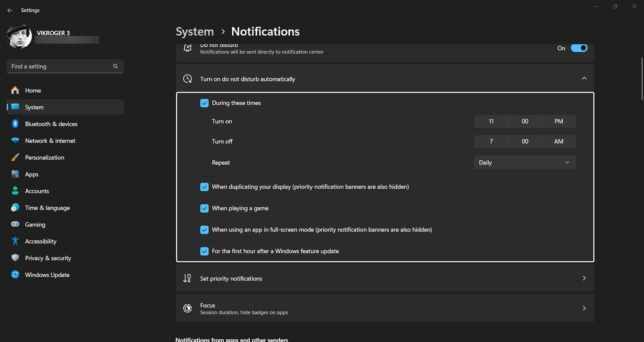Click the search magnifier icon
The image size is (644, 342).
click(x=115, y=66)
